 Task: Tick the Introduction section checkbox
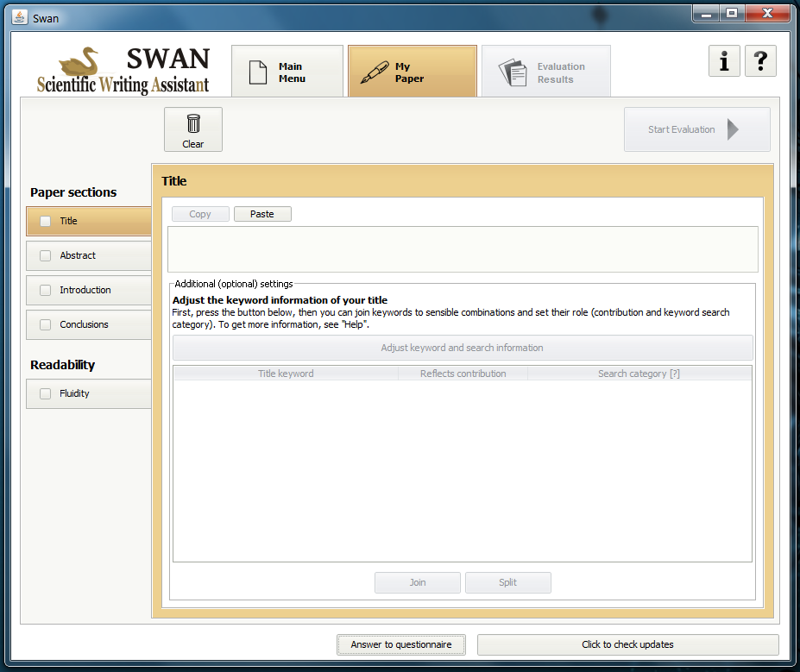46,290
